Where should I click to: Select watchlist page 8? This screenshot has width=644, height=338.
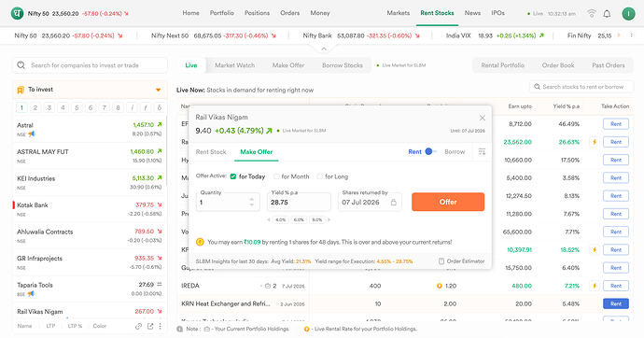[x=118, y=107]
